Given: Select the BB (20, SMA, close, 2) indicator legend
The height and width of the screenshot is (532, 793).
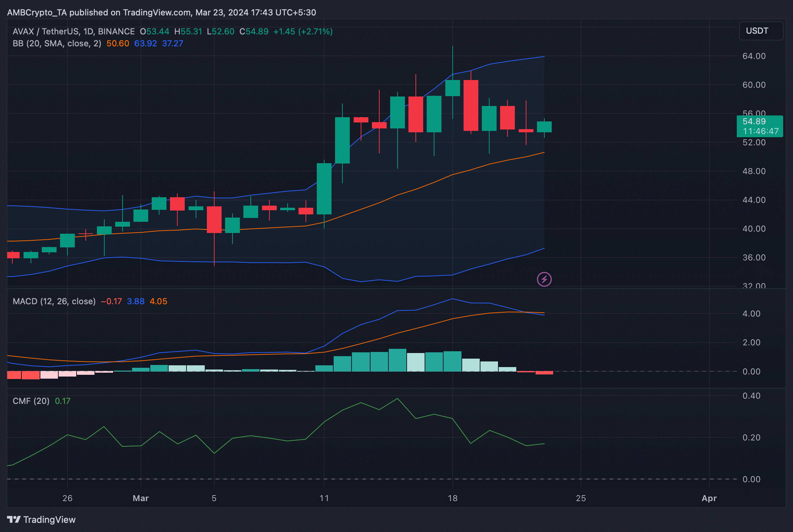Looking at the screenshot, I should (x=57, y=44).
